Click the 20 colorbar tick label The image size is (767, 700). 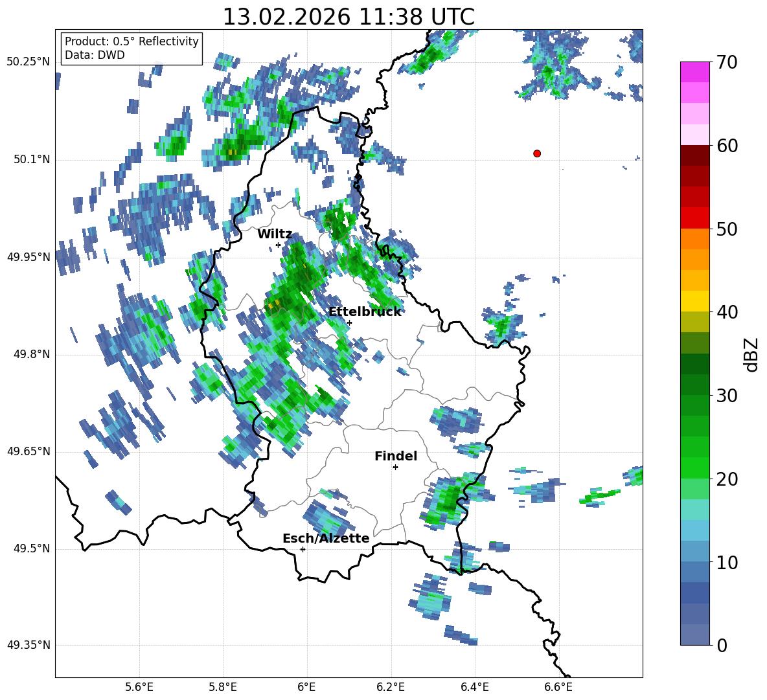[x=726, y=479]
